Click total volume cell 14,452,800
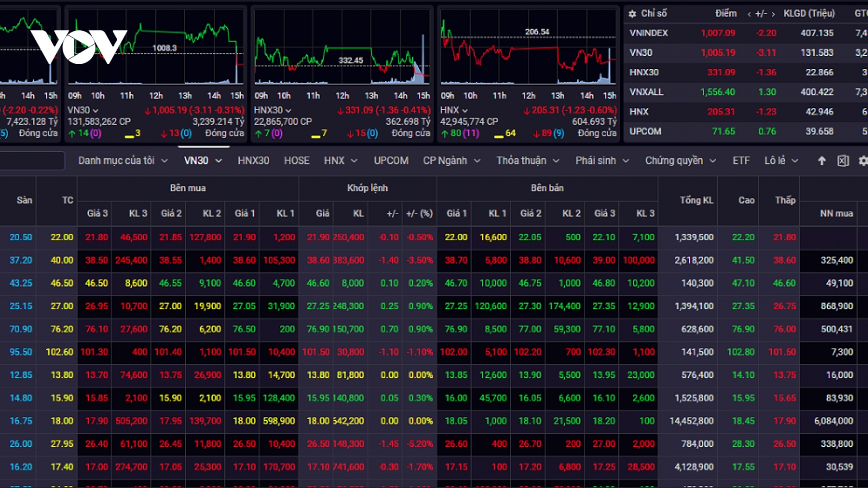The height and width of the screenshot is (488, 868). coord(692,421)
